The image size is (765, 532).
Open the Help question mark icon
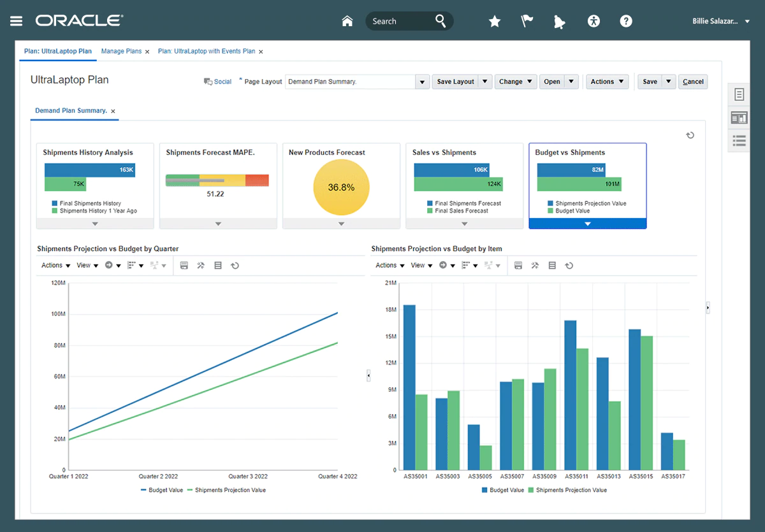(x=626, y=21)
